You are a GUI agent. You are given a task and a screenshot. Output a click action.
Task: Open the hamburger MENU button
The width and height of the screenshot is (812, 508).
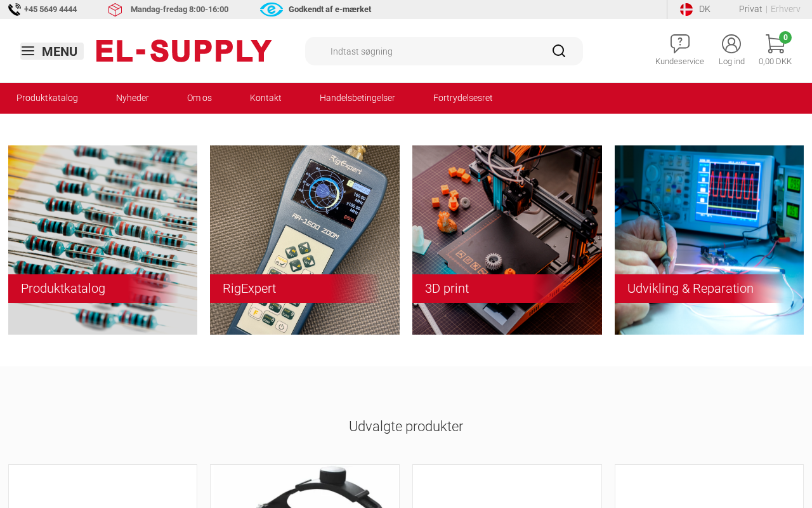tap(52, 51)
